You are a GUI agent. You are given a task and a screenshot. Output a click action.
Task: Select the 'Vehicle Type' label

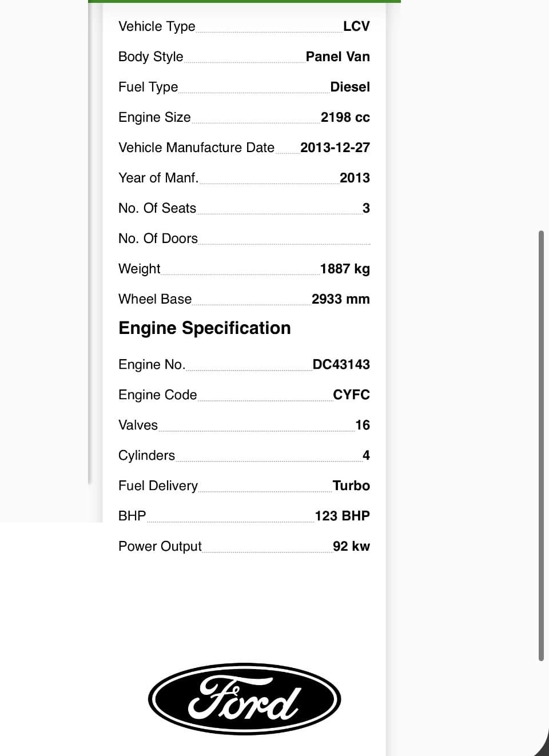(157, 26)
